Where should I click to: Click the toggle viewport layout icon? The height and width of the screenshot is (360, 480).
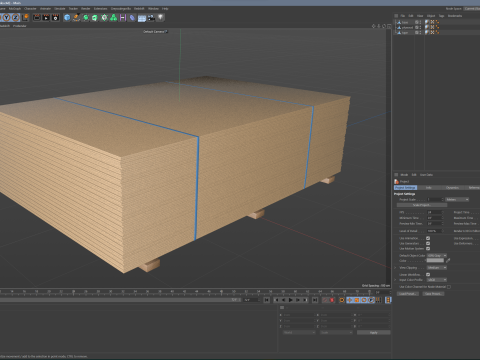click(x=389, y=26)
